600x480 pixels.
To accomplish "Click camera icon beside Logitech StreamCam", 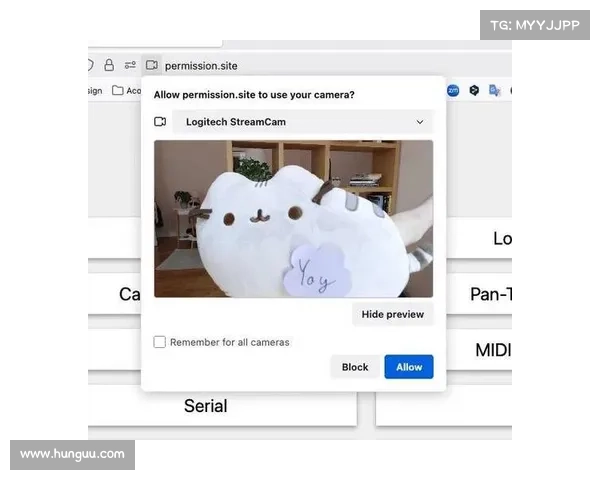I will pos(160,122).
